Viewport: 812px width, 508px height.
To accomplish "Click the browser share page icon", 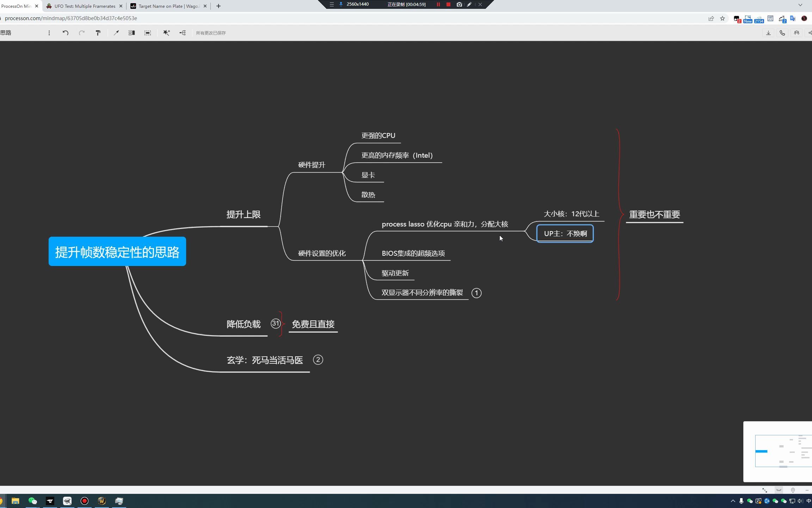I will coord(711,18).
